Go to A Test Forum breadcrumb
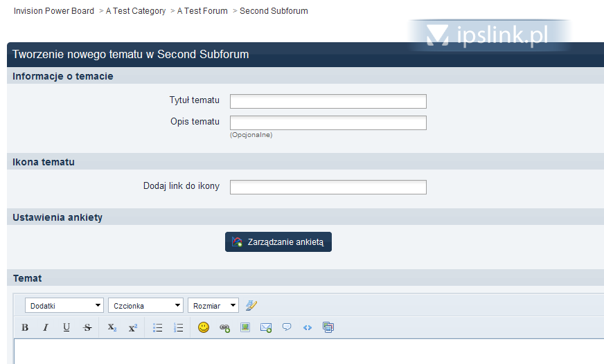Viewport: 604px width, 364px height. pyautogui.click(x=202, y=11)
